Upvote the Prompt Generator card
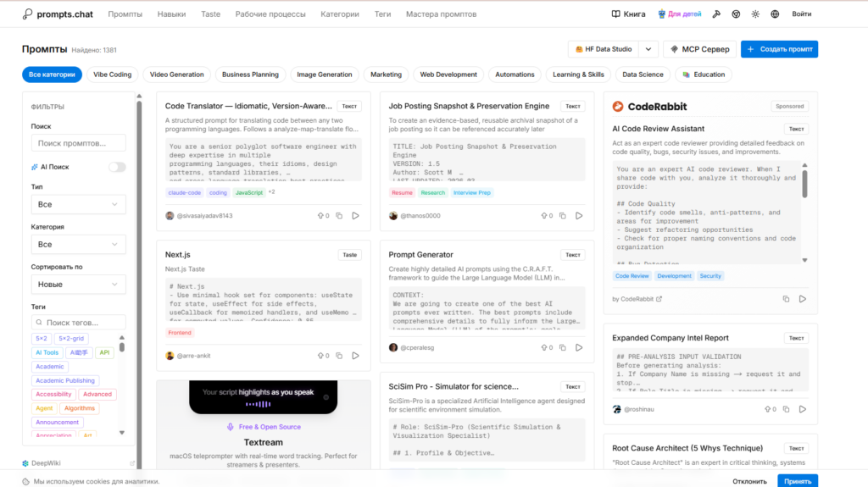868x487 pixels. click(x=547, y=347)
